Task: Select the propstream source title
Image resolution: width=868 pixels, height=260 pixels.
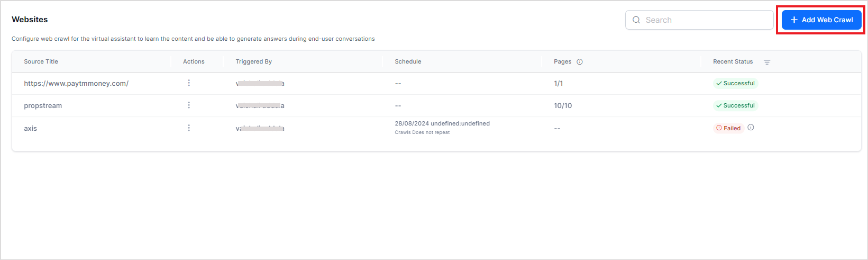Action: [x=43, y=106]
